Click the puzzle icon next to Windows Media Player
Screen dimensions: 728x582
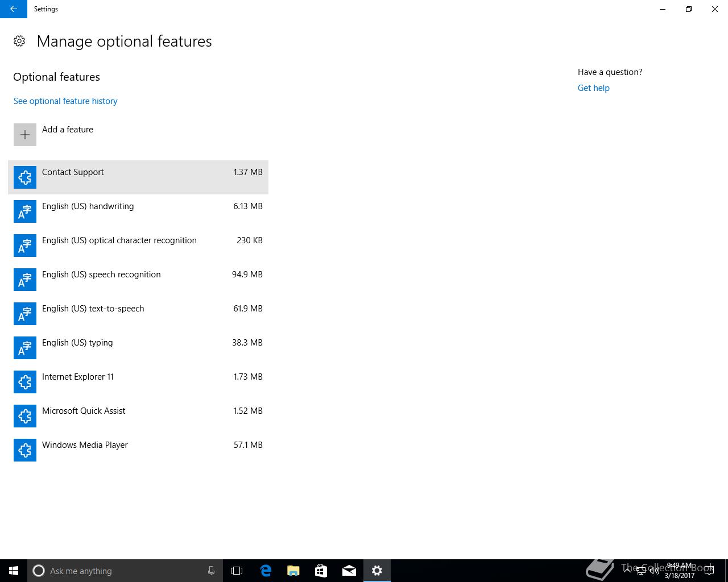(25, 450)
